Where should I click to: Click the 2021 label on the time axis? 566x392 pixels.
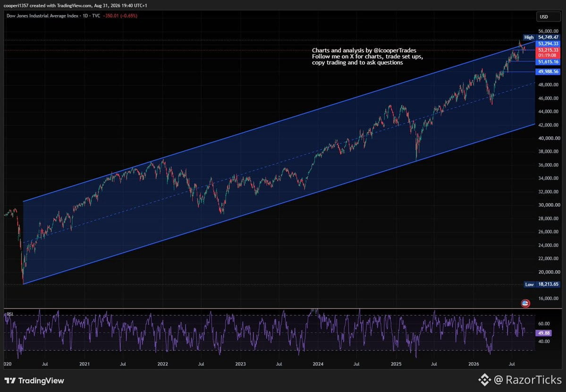click(x=84, y=364)
